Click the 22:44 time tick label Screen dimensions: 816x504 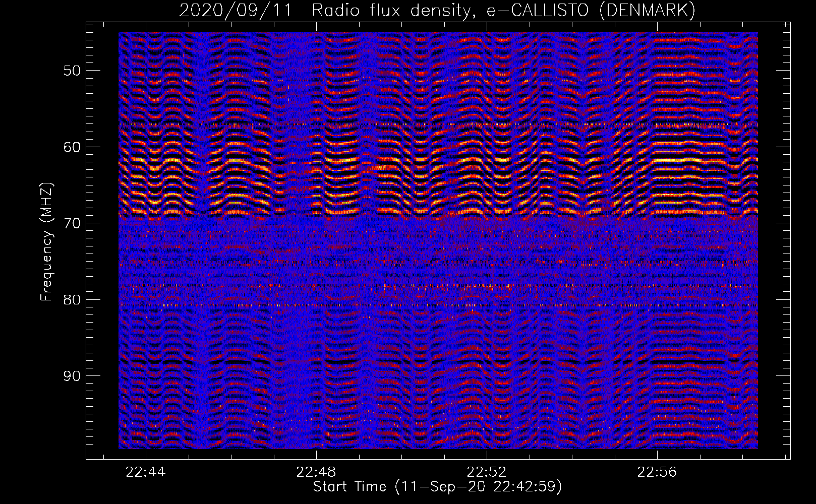(146, 472)
